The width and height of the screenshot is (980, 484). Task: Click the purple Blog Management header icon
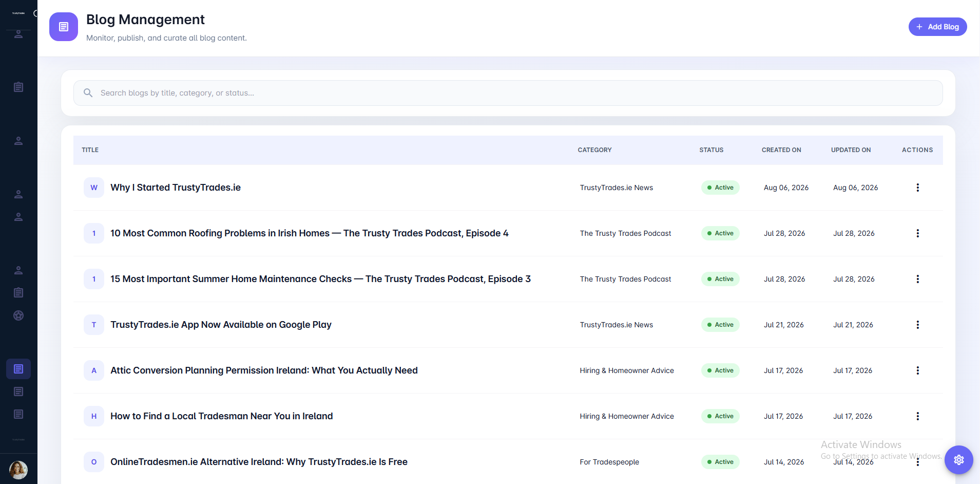64,27
